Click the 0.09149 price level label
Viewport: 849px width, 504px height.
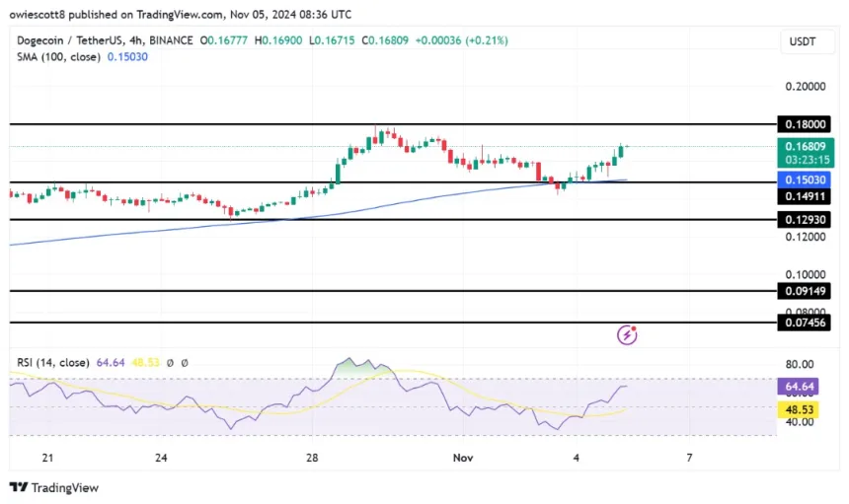click(x=808, y=292)
